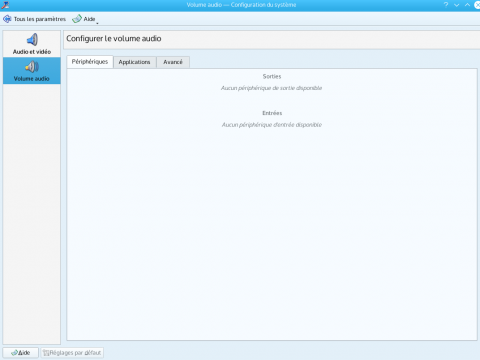Open the Audio et vidéo category icon
This screenshot has height=360, width=480.
(32, 40)
